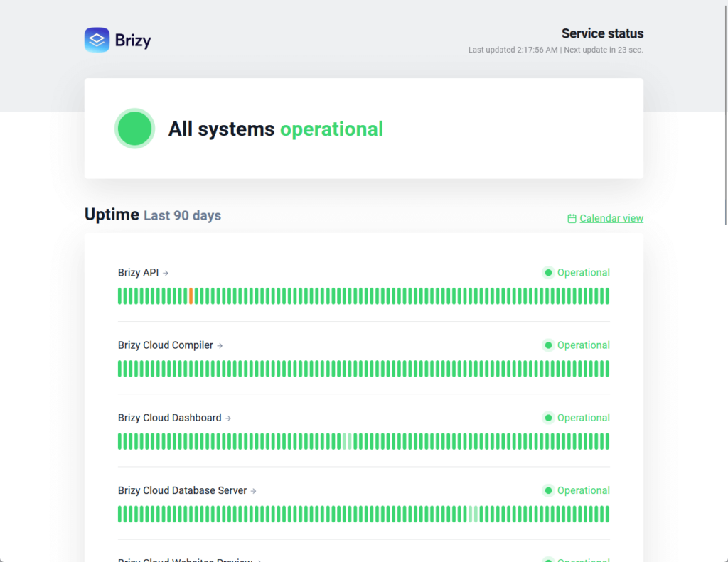Image resolution: width=728 pixels, height=562 pixels.
Task: Click the Service status heading
Action: 602,33
